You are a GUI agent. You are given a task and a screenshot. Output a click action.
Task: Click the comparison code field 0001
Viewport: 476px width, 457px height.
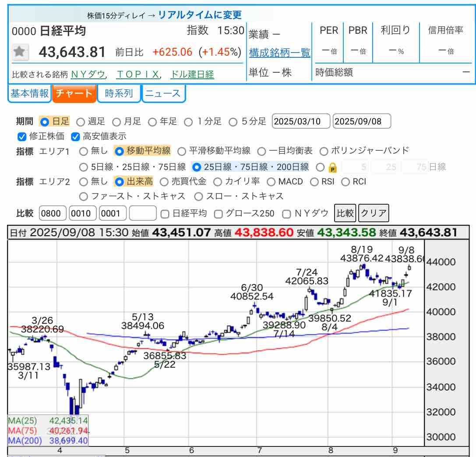(112, 213)
